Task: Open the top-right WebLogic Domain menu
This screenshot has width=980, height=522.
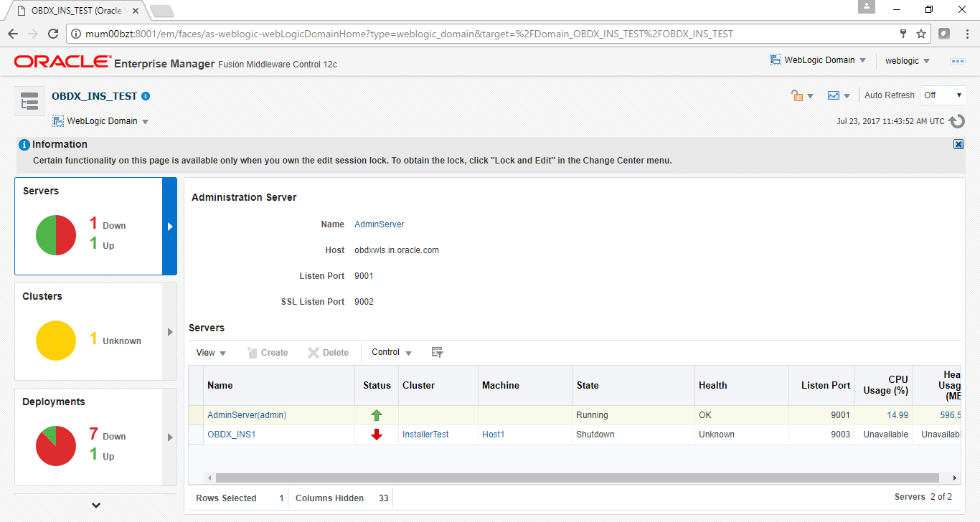Action: [818, 60]
